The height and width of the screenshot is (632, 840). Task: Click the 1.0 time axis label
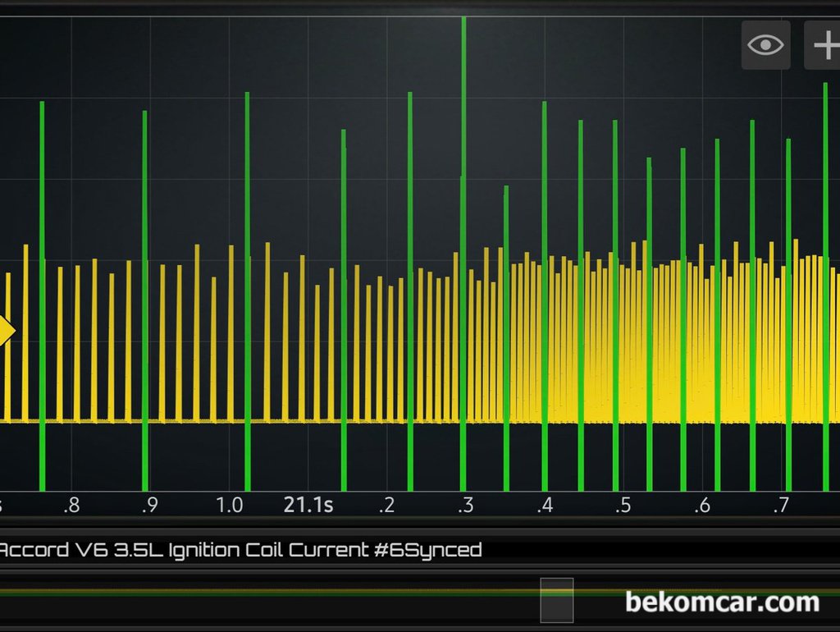(x=230, y=505)
